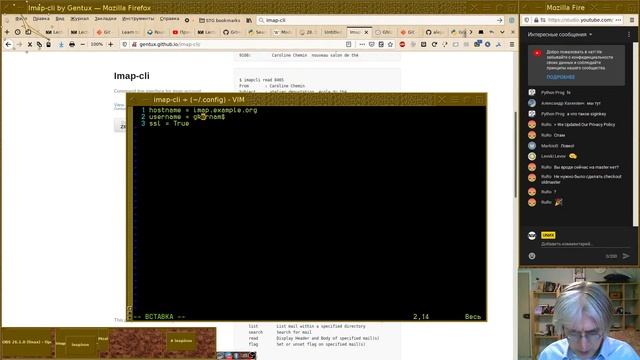
Task: Open the history clock icon in tab bar
Action: pos(18,32)
